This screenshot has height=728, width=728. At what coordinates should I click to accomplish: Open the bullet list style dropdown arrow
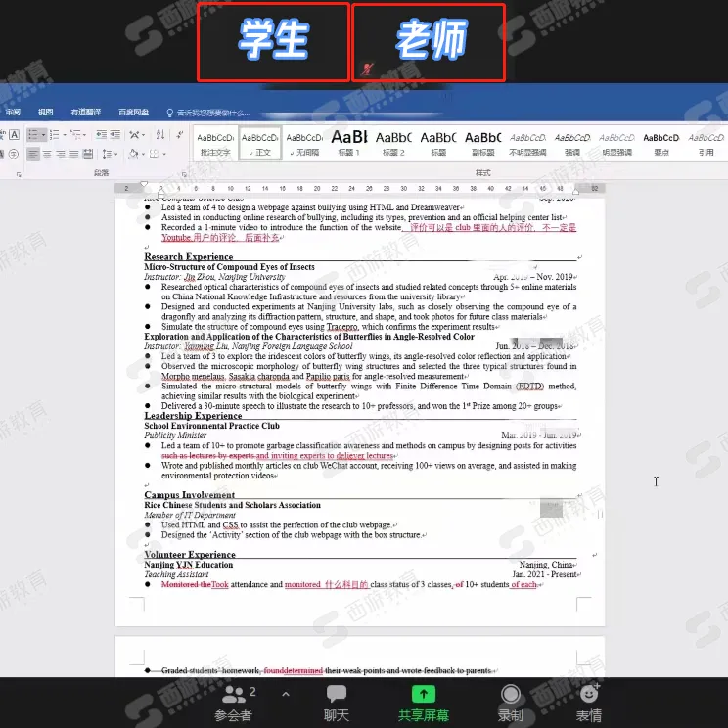coord(43,135)
